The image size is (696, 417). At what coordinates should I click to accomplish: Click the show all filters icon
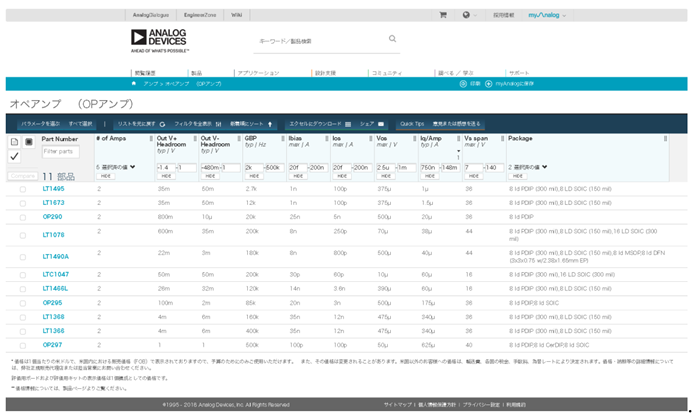pos(218,124)
